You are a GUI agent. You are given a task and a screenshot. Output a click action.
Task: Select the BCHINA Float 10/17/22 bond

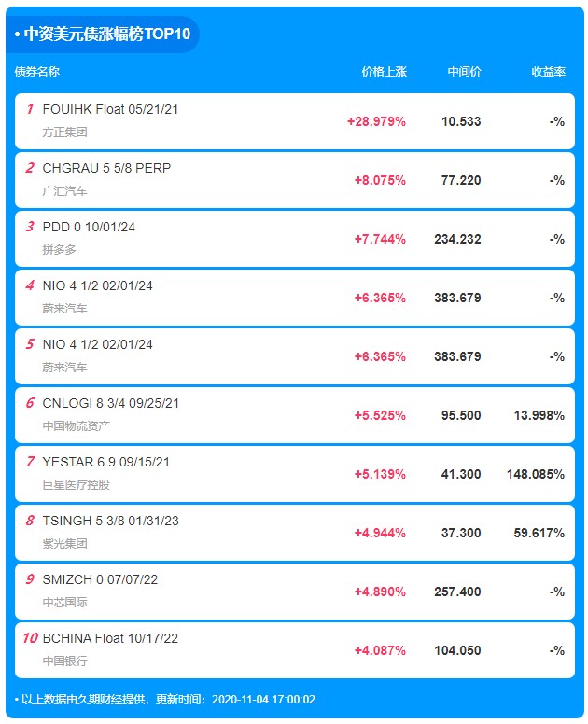295,650
